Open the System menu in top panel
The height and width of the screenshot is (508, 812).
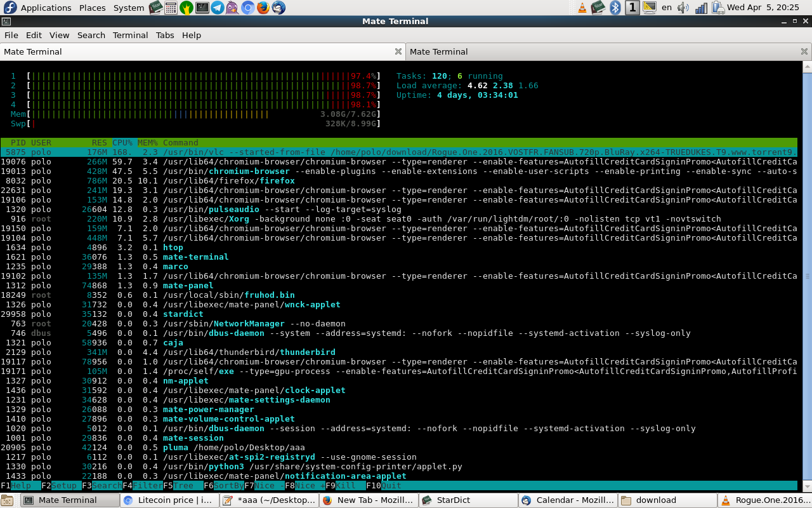(x=129, y=8)
